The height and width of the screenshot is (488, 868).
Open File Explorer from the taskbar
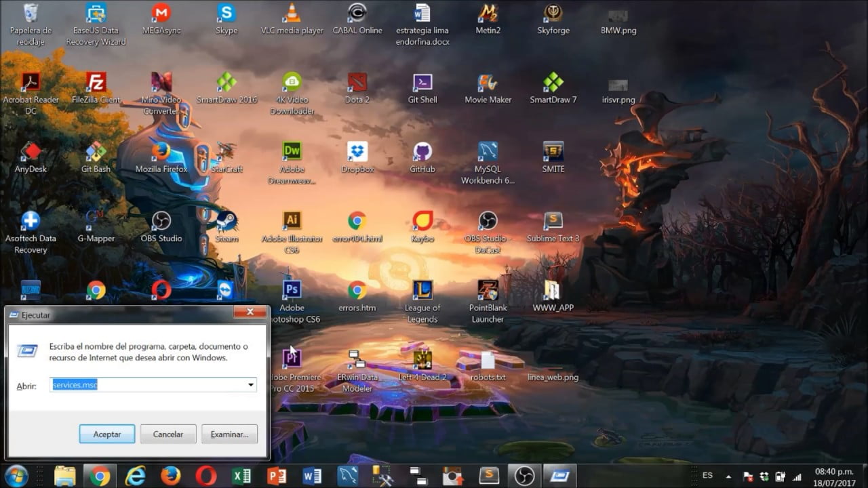(x=64, y=476)
